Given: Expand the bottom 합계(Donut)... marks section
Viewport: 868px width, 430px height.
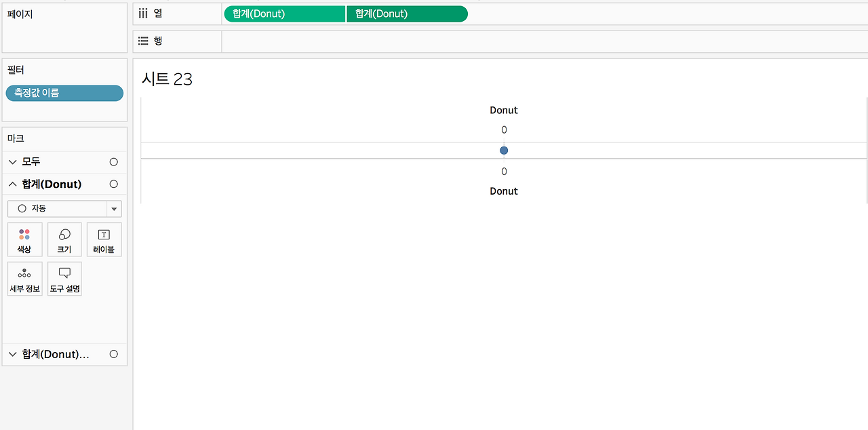Looking at the screenshot, I should 13,354.
